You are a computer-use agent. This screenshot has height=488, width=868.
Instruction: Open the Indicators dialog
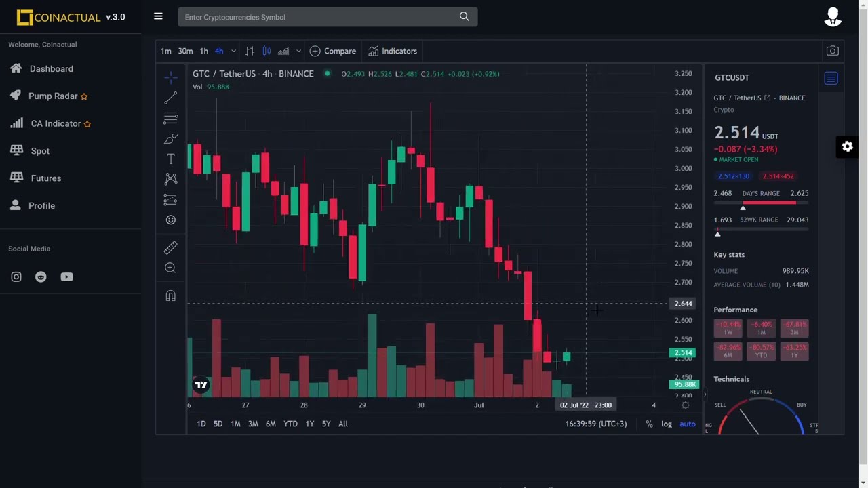point(393,51)
